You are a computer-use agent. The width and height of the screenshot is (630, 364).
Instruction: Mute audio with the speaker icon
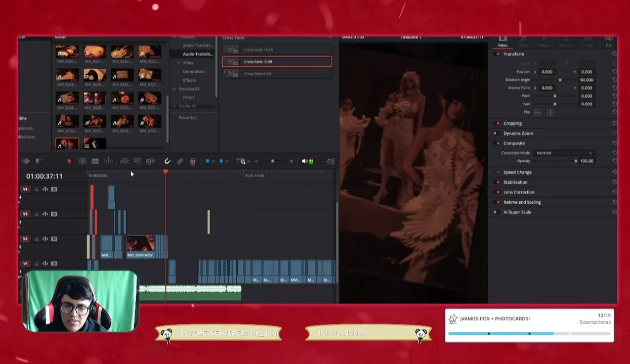pyautogui.click(x=305, y=161)
